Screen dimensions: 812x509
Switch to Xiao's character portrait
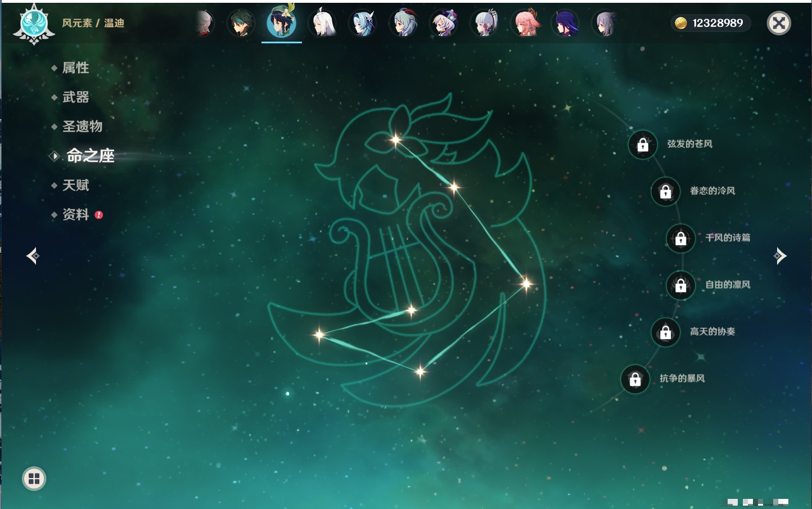[241, 24]
